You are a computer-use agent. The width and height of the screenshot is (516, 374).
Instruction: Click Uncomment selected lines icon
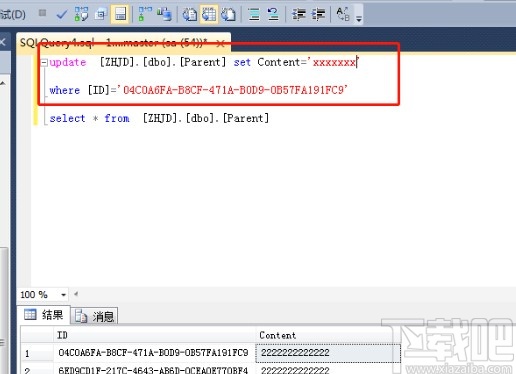273,14
